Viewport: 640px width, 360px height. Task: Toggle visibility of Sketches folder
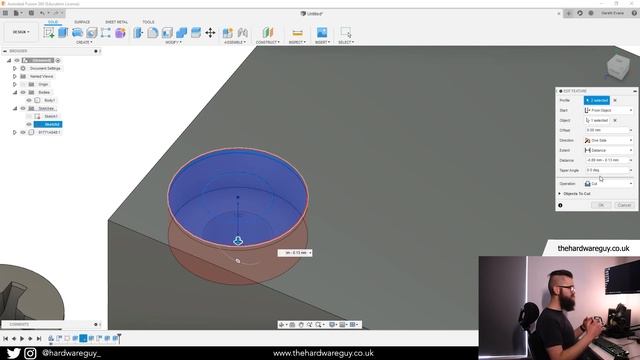click(23, 108)
